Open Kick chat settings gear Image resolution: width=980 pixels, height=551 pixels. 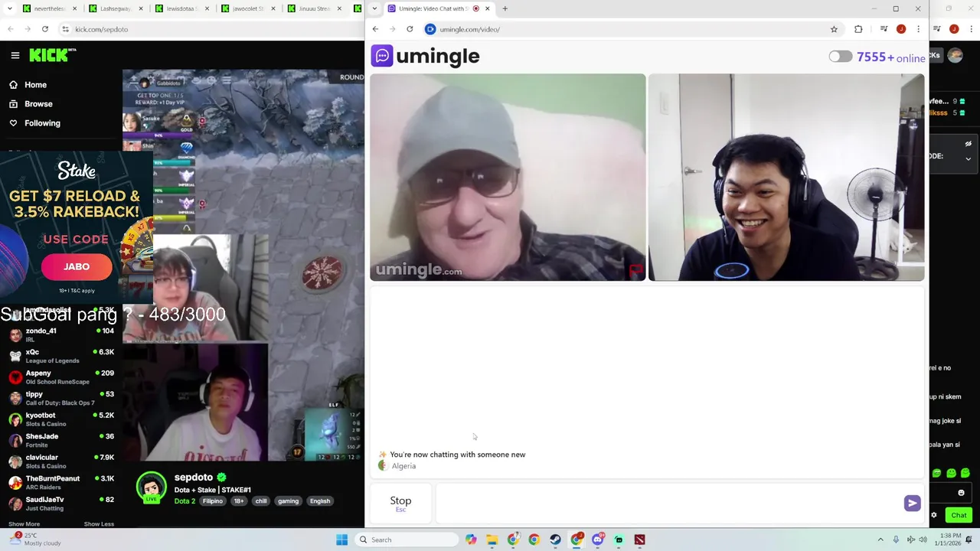click(x=934, y=515)
